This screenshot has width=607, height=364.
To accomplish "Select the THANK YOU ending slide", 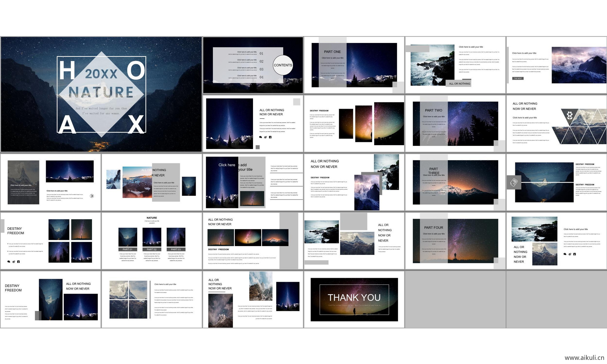I will (354, 299).
